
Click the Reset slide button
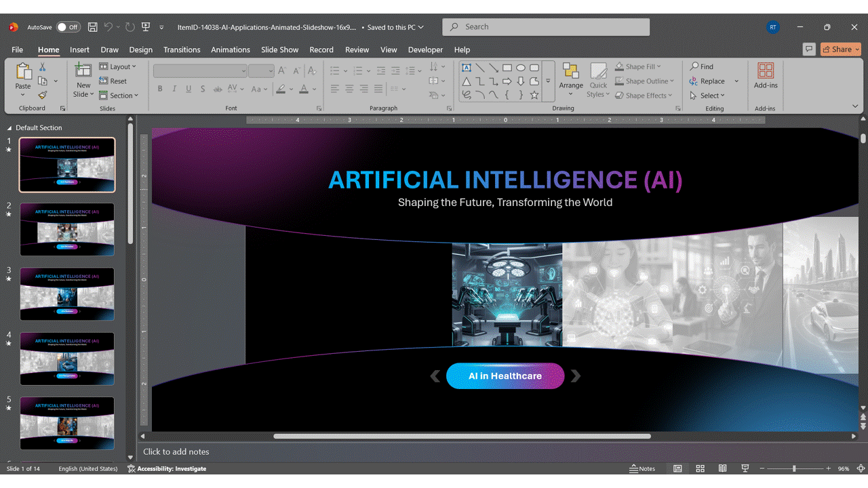tap(113, 81)
